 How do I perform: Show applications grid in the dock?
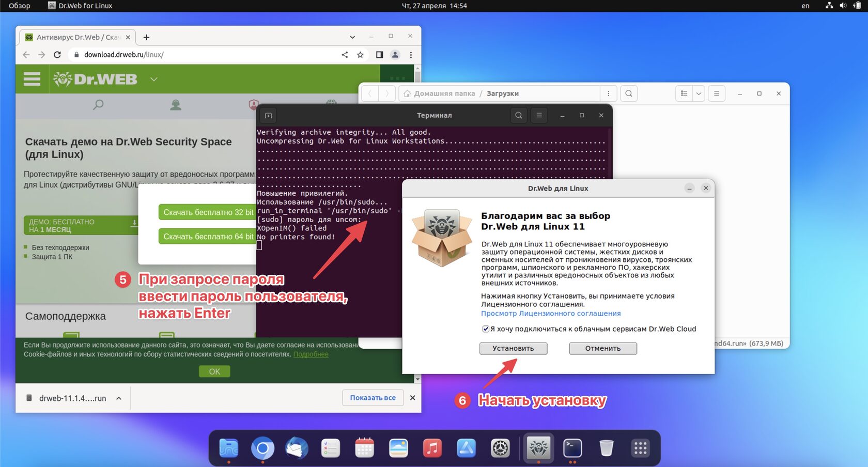[x=641, y=448]
